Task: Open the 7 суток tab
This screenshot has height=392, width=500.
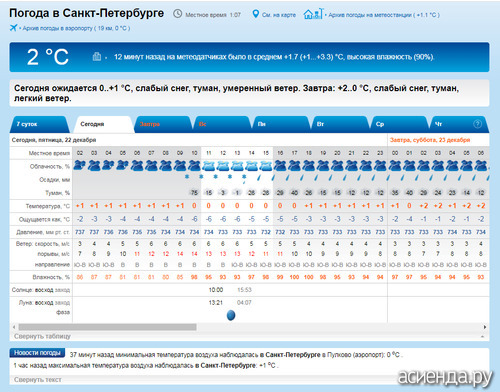Action: pos(39,124)
